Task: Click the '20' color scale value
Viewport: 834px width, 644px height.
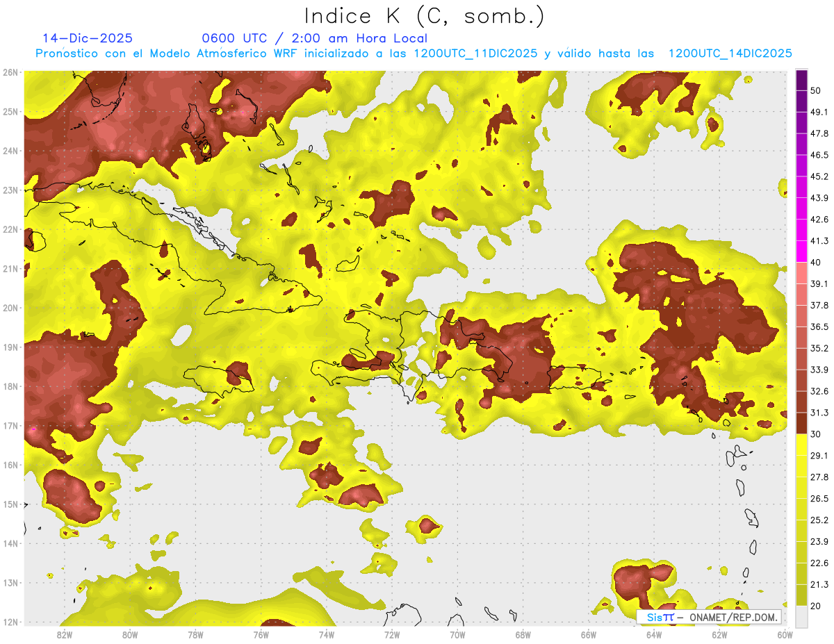Action: click(x=816, y=606)
